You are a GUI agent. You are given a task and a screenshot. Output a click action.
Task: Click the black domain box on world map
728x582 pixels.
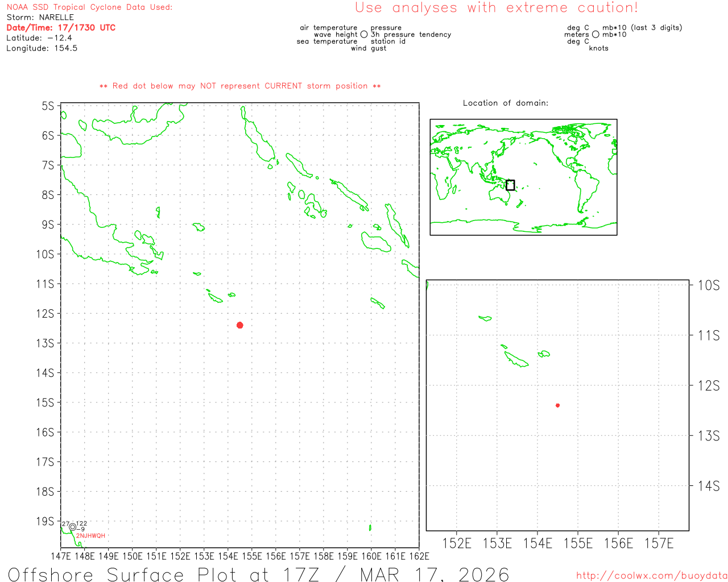click(x=510, y=185)
